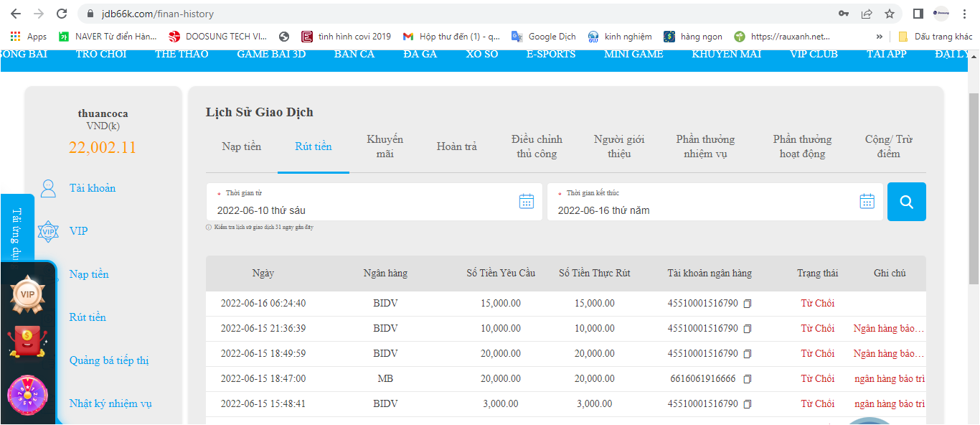Go back to the previous page
Screen dimensions: 980x425
point(15,14)
